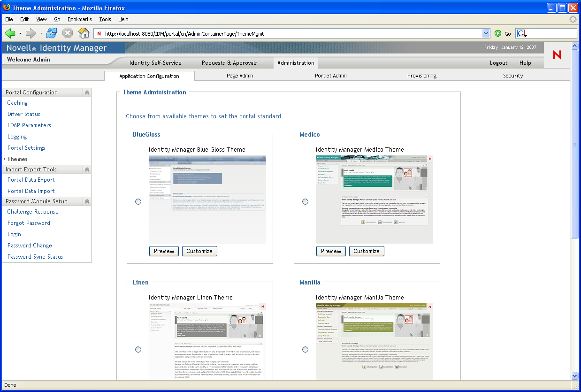Click the Logout link

tap(498, 63)
